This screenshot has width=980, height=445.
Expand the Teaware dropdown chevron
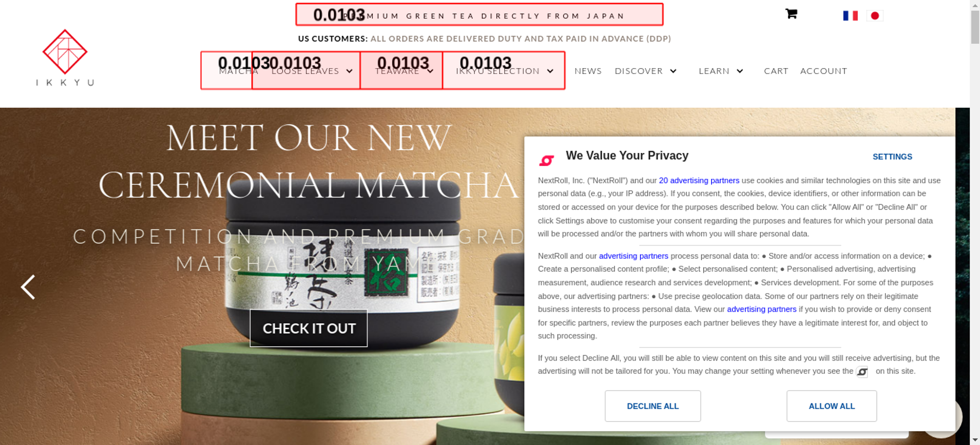click(430, 71)
